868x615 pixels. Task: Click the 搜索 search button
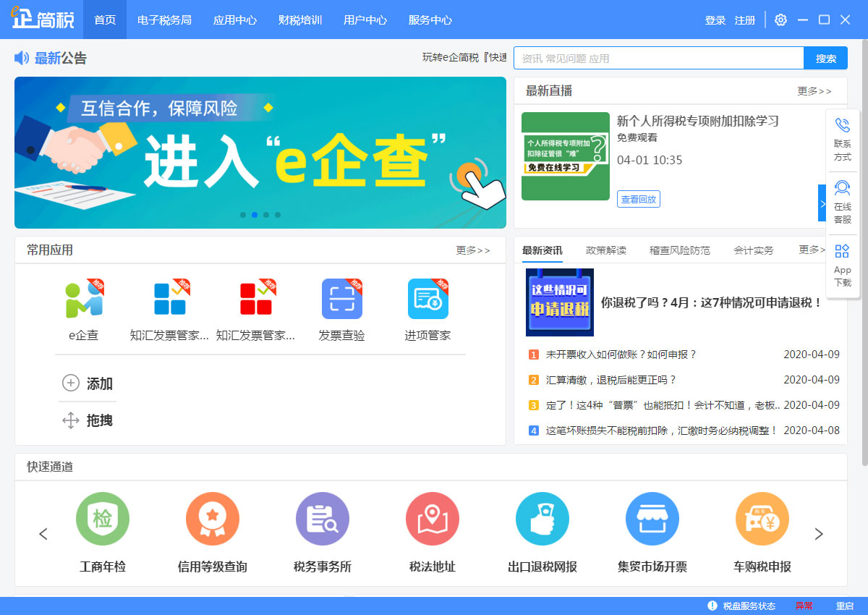[x=825, y=58]
